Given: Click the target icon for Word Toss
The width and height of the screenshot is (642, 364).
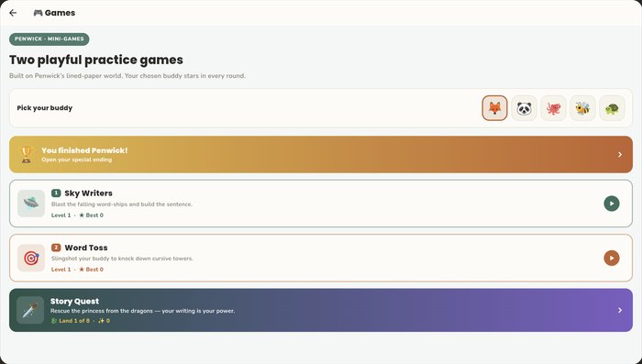Looking at the screenshot, I should point(31,258).
